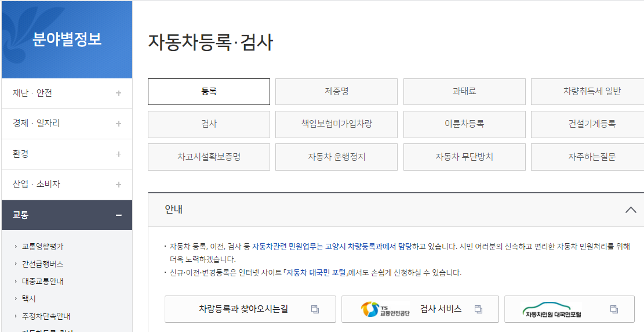Open the 검사 서비스 link button
644x332 pixels.
[x=420, y=309]
